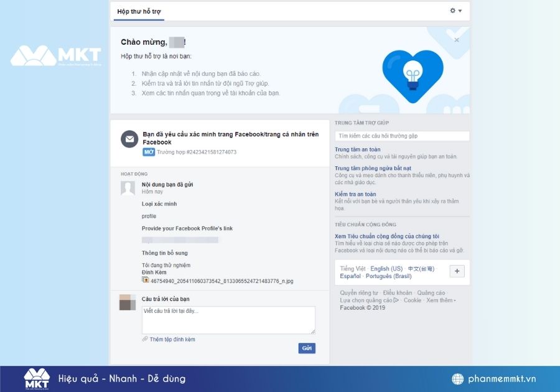The image size is (560, 392).
Task: Click the 'Tôi đang thử nghiệm' text
Action: tap(166, 265)
